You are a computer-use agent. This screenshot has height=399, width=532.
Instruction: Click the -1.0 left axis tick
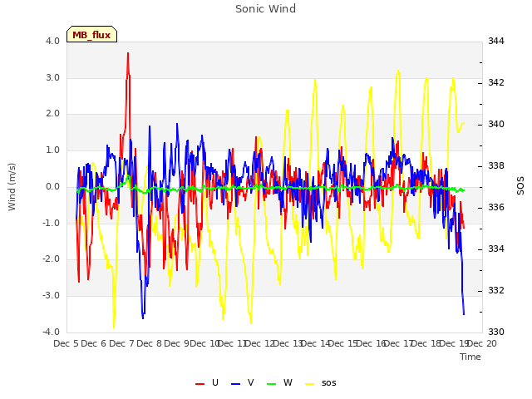click(51, 224)
